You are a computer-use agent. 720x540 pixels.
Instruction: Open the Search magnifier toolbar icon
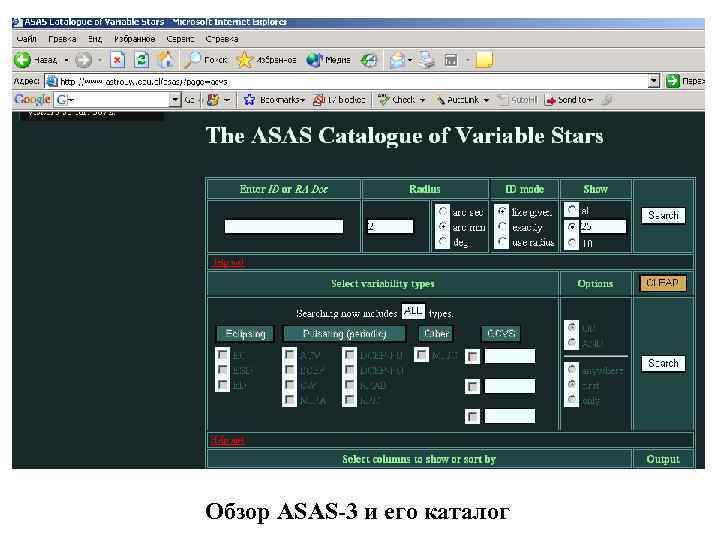tap(192, 60)
